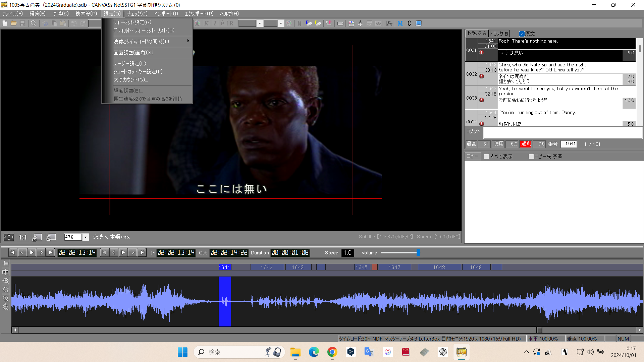Step back one frame in main playback

tap(22, 253)
